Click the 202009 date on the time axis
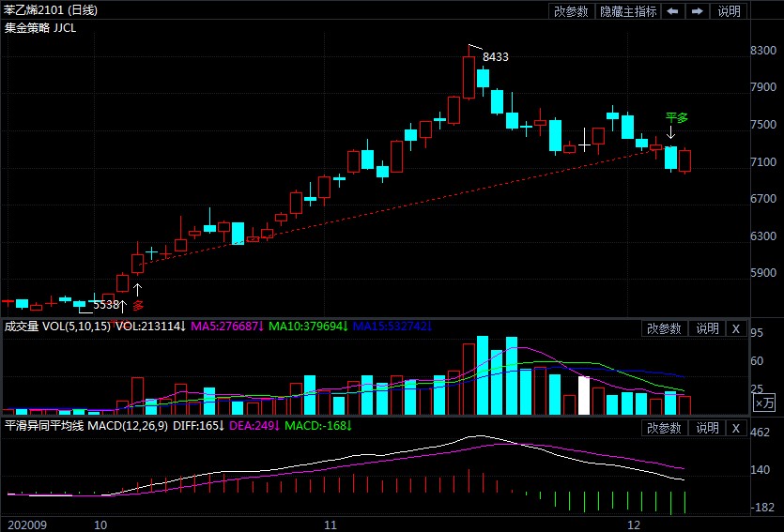The height and width of the screenshot is (532, 784). click(x=27, y=525)
